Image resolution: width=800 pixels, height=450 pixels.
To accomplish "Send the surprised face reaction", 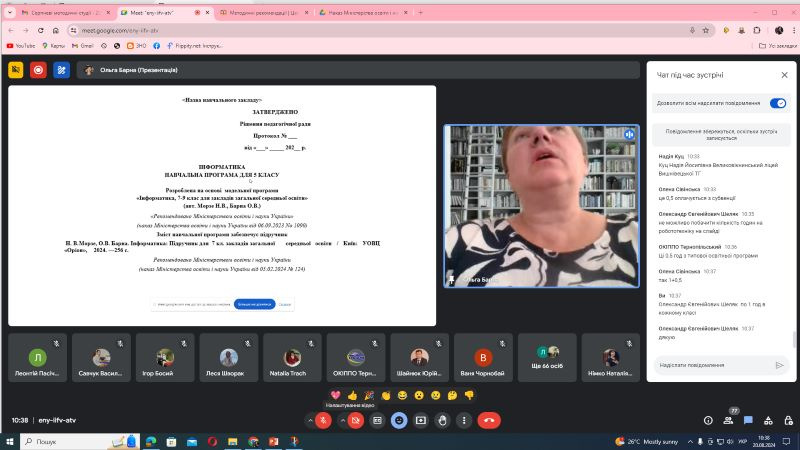I will pyautogui.click(x=419, y=395).
